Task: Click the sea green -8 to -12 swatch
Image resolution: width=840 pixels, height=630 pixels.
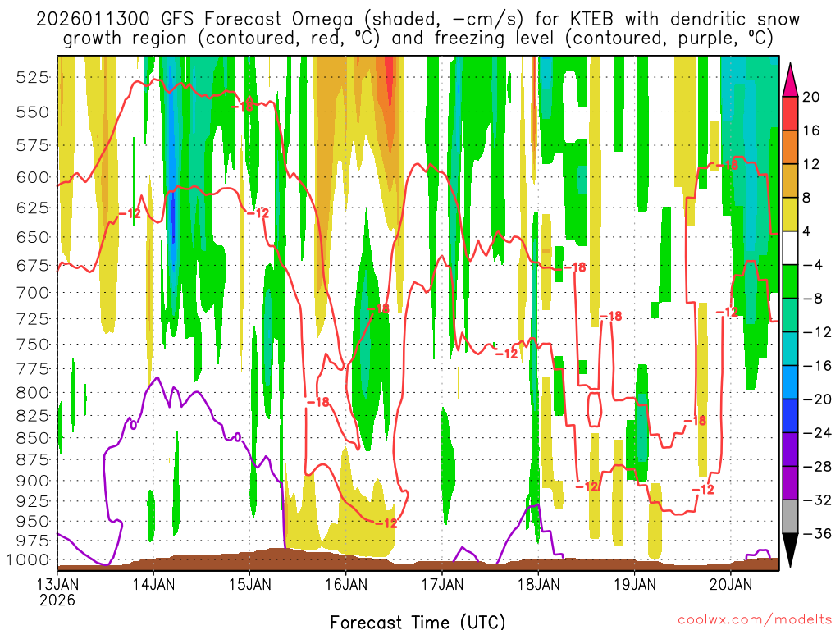Action: pos(790,315)
